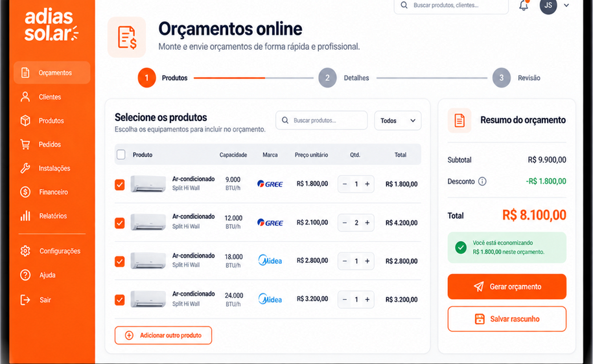Click the Relatórios bar chart icon

point(25,216)
